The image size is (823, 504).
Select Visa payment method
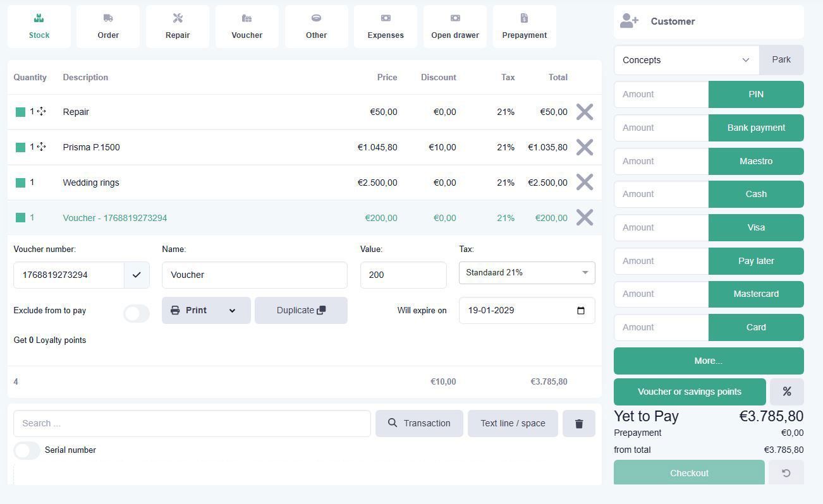pyautogui.click(x=756, y=227)
